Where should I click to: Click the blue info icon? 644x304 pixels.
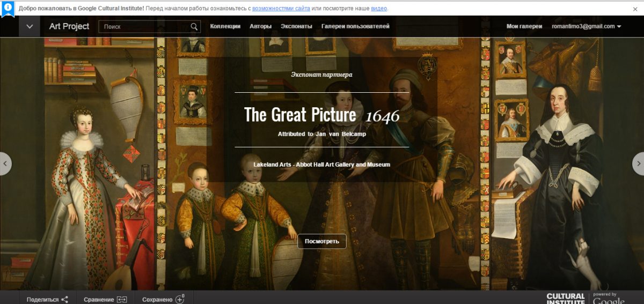pyautogui.click(x=8, y=9)
